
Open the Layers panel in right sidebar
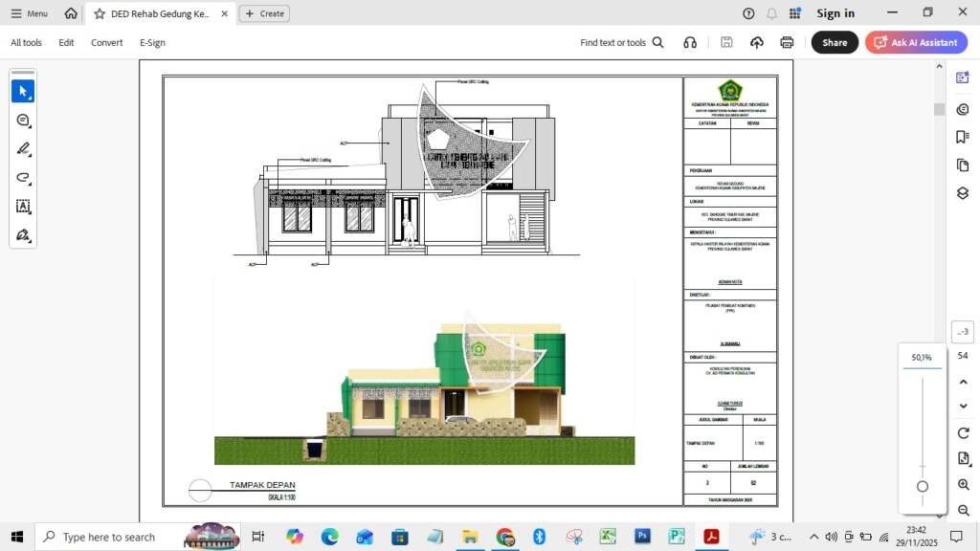click(x=963, y=193)
